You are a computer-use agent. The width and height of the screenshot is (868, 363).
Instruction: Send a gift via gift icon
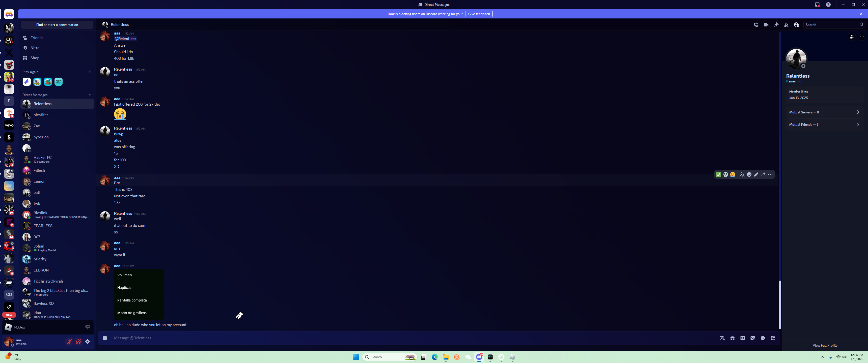click(732, 338)
